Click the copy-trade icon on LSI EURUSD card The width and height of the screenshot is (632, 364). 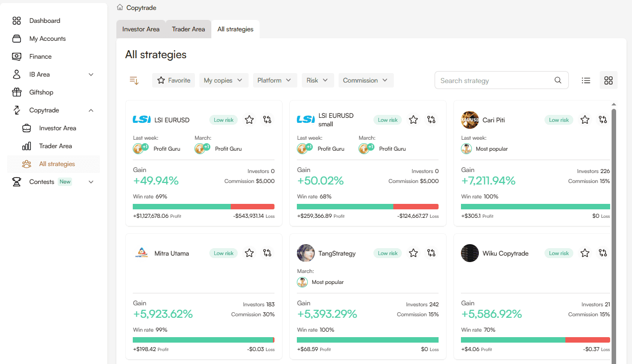coord(268,120)
